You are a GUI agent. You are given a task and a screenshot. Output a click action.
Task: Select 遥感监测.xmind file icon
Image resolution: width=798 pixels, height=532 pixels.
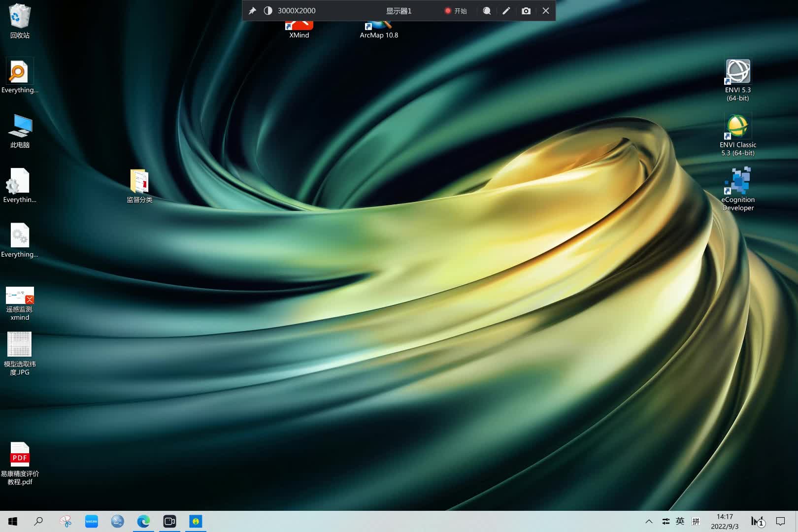(20, 303)
